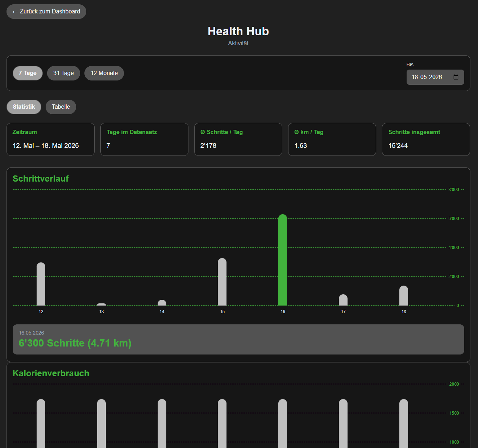Switch range to 12 Monate

104,73
